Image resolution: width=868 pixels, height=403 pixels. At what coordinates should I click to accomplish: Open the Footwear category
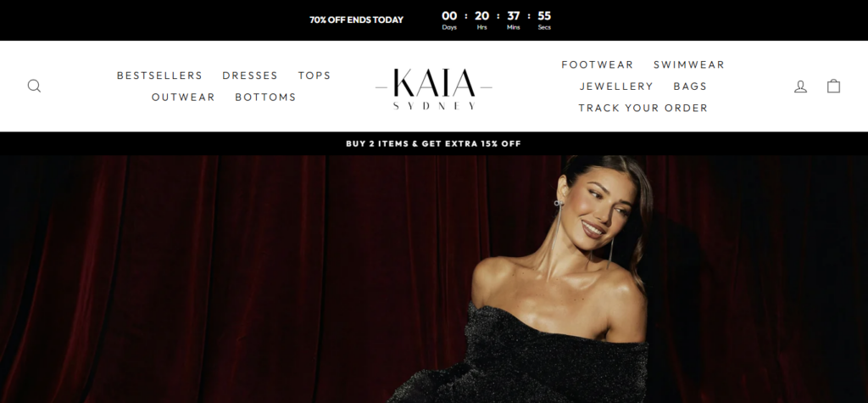pos(598,64)
